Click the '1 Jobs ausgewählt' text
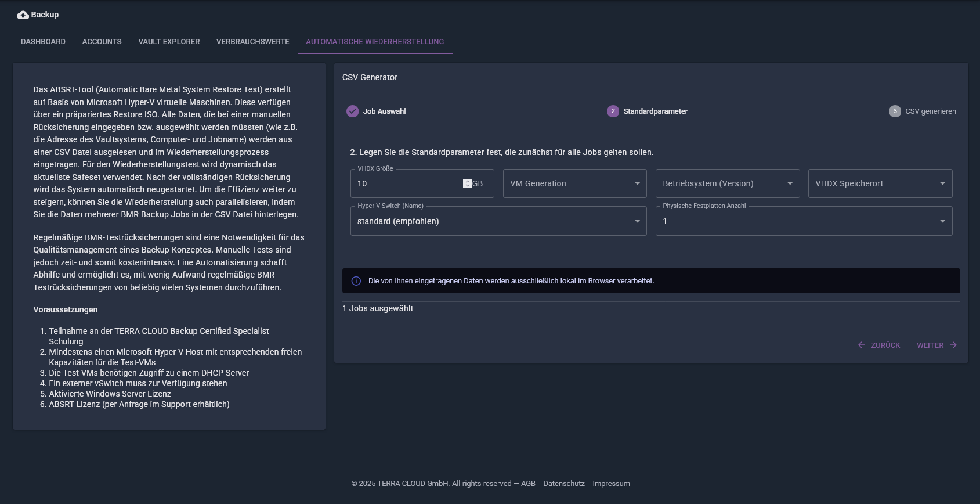The image size is (980, 504). 378,308
